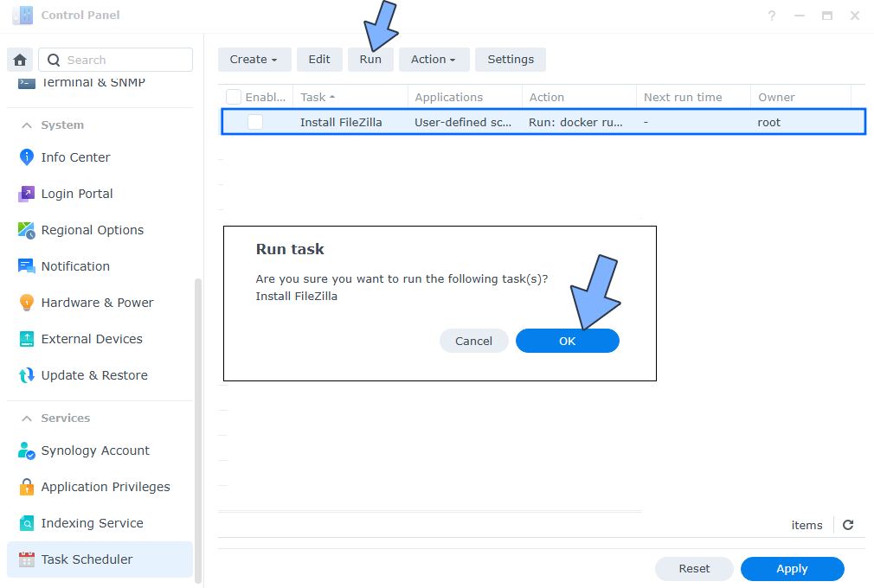Open Login Portal in sidebar
874x588 pixels.
click(x=77, y=194)
